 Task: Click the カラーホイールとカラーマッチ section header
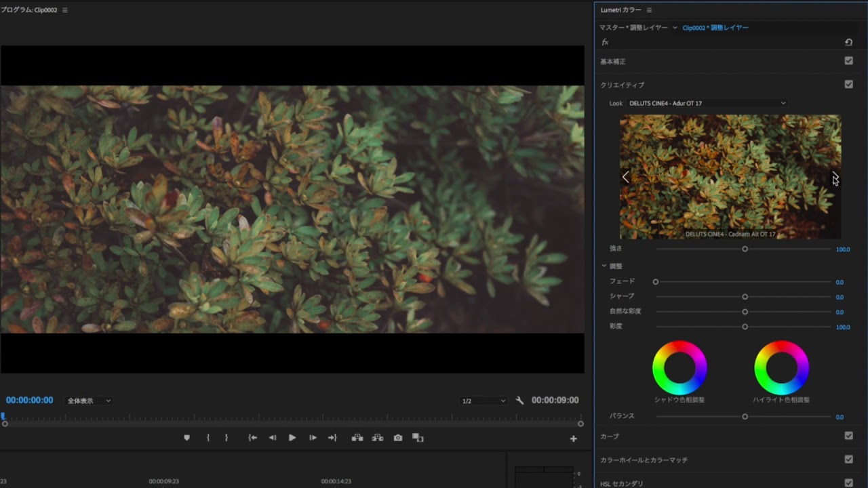pyautogui.click(x=644, y=460)
